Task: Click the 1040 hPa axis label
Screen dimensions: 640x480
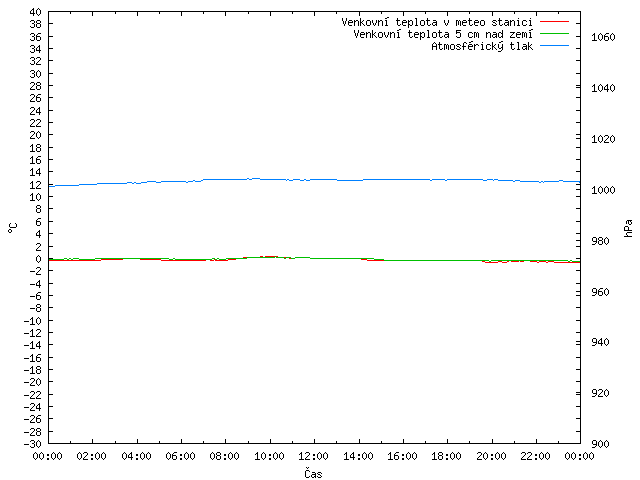Action: (x=603, y=88)
